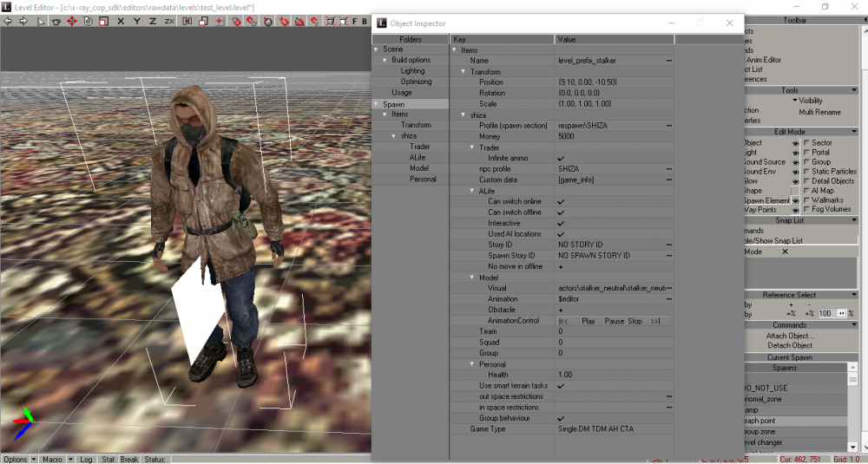Click the undo left-arrow toolbar icon
The height and width of the screenshot is (464, 868).
pyautogui.click(x=7, y=20)
